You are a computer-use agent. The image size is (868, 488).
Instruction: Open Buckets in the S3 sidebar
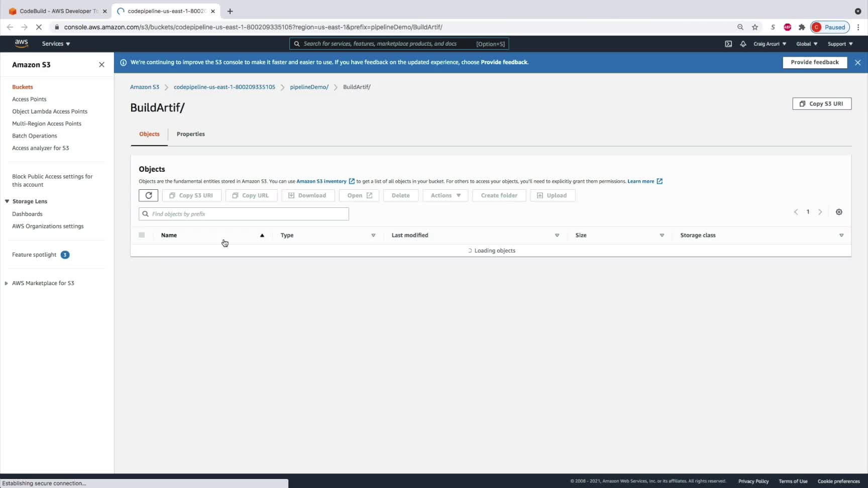click(23, 87)
